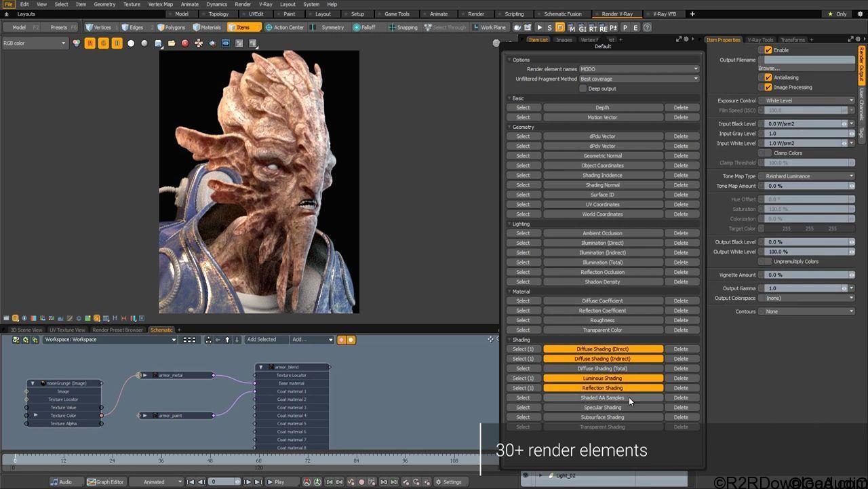Click the Depth render element button

pos(603,107)
